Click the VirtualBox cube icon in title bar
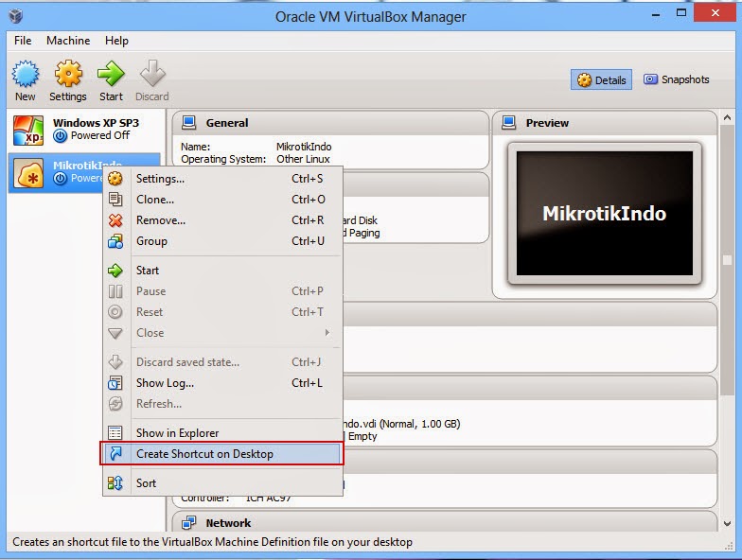This screenshot has width=742, height=560. [15, 17]
